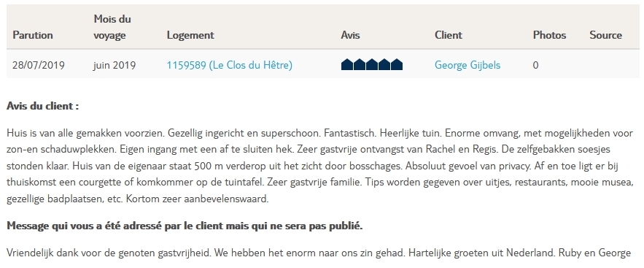Click the 'Avis du client :' heading
This screenshot has width=644, height=268.
43,106
